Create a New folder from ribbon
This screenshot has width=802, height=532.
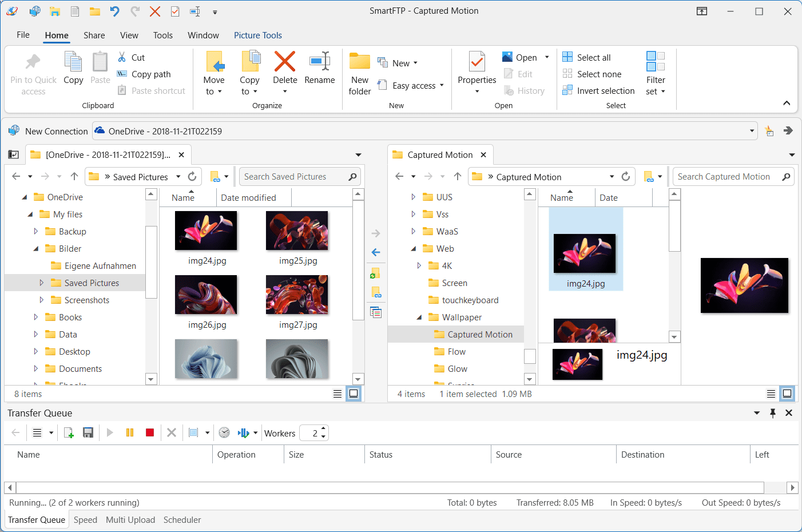coord(360,73)
